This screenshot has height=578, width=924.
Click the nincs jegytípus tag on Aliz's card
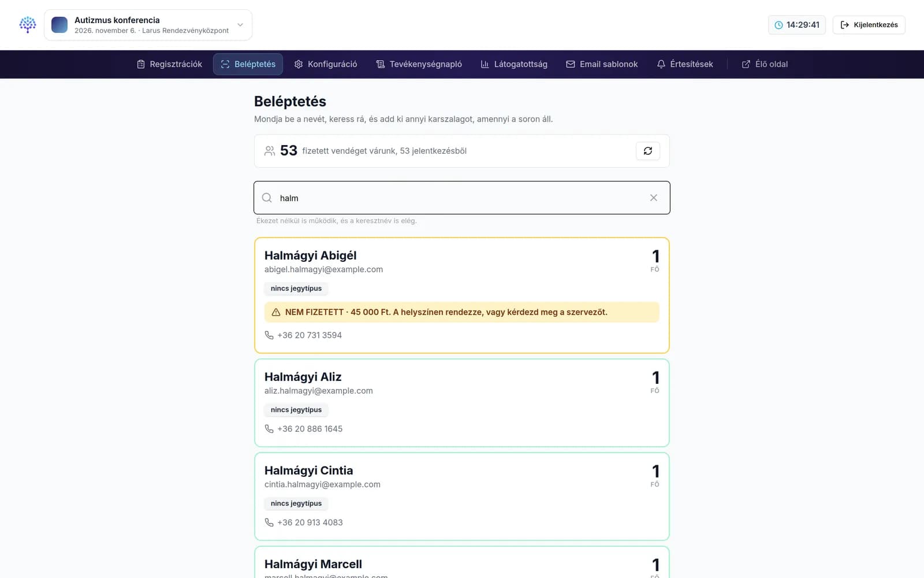click(296, 410)
